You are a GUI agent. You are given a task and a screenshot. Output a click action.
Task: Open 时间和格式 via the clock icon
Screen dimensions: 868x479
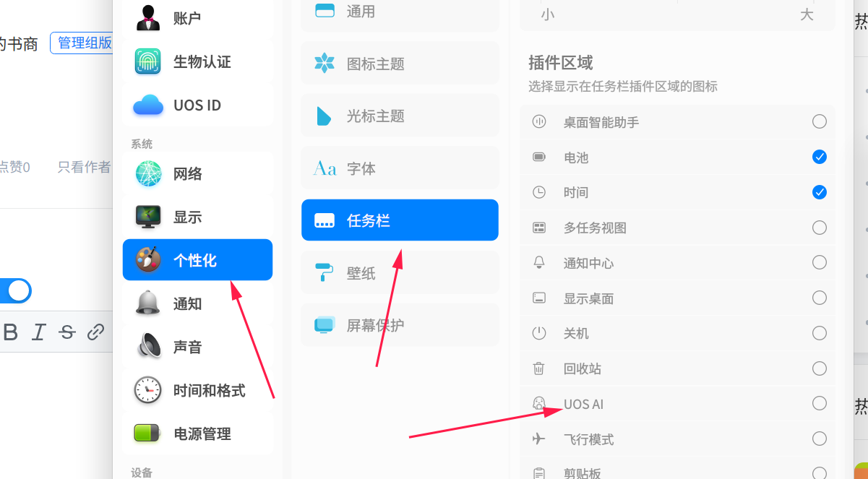(x=148, y=390)
